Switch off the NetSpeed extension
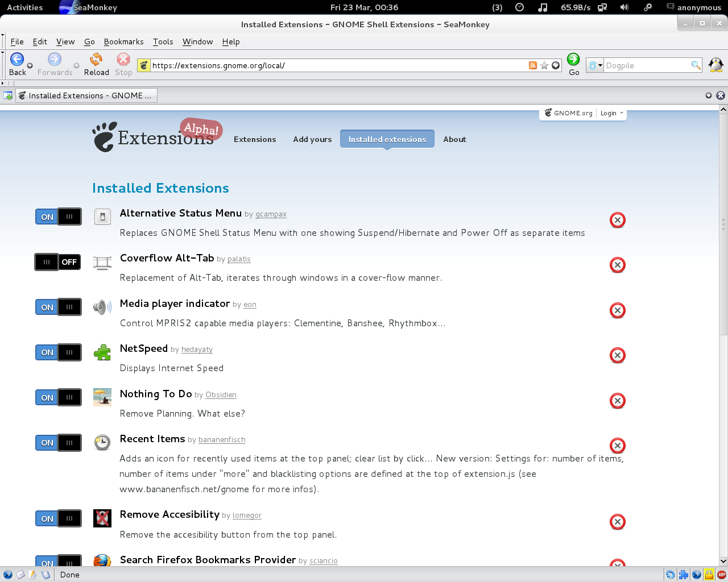The image size is (728, 582). click(59, 352)
